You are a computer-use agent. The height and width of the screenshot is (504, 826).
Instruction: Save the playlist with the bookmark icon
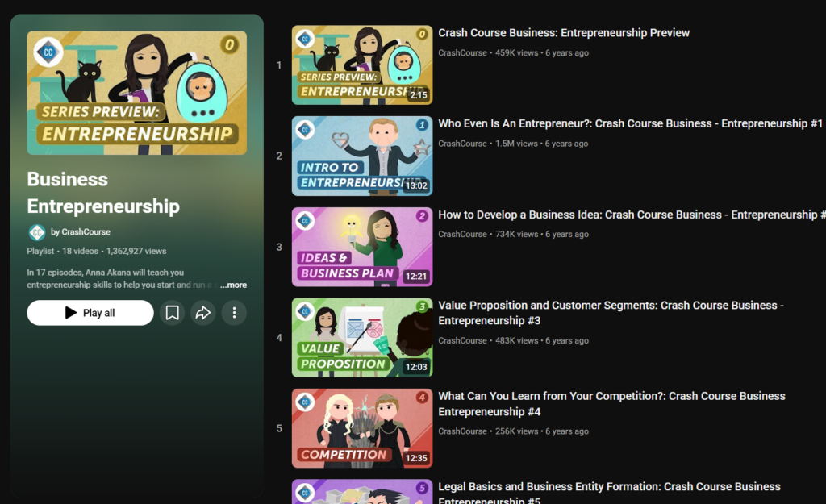tap(173, 313)
